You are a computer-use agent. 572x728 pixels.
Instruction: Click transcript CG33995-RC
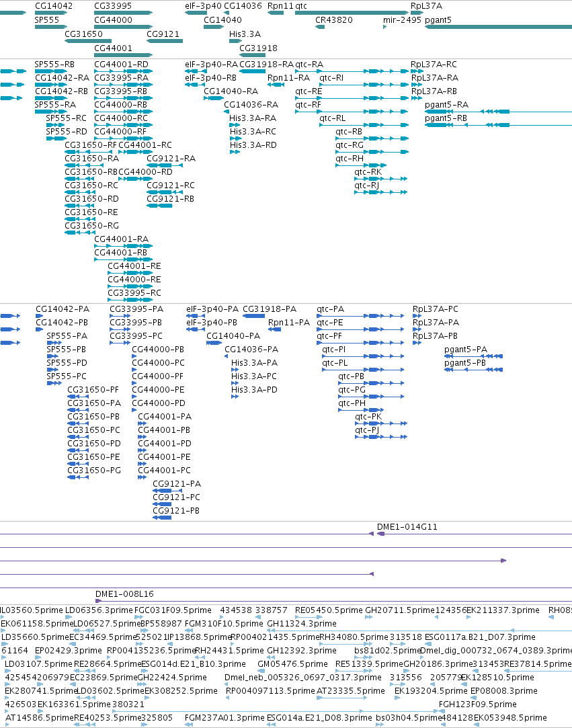pyautogui.click(x=134, y=293)
